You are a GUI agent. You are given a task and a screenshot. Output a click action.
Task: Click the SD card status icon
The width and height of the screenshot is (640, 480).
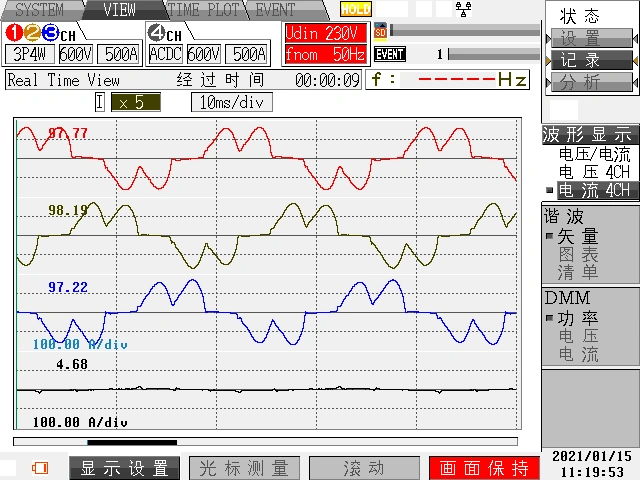point(380,32)
